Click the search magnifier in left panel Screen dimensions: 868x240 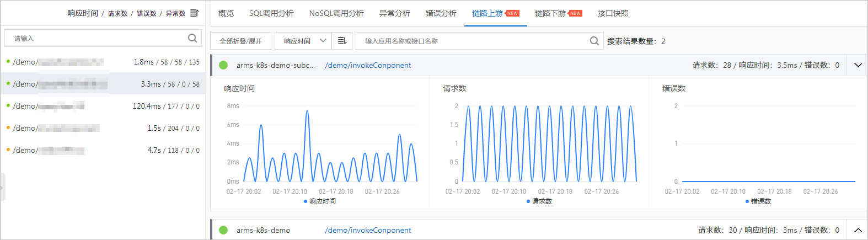(x=192, y=38)
